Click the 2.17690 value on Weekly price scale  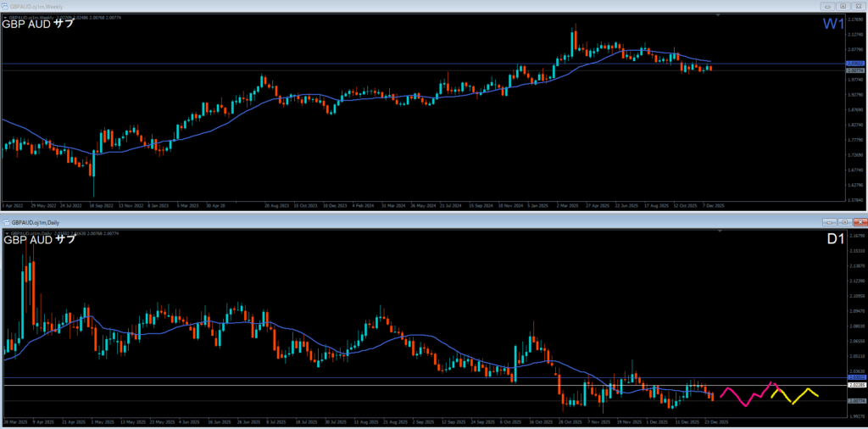tap(856, 19)
